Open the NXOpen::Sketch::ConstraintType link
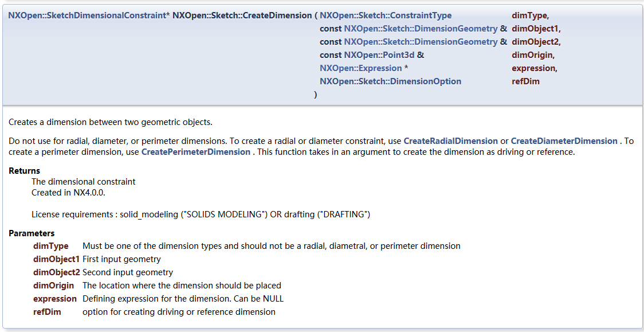Viewport: 644px width, 332px height. click(x=386, y=15)
